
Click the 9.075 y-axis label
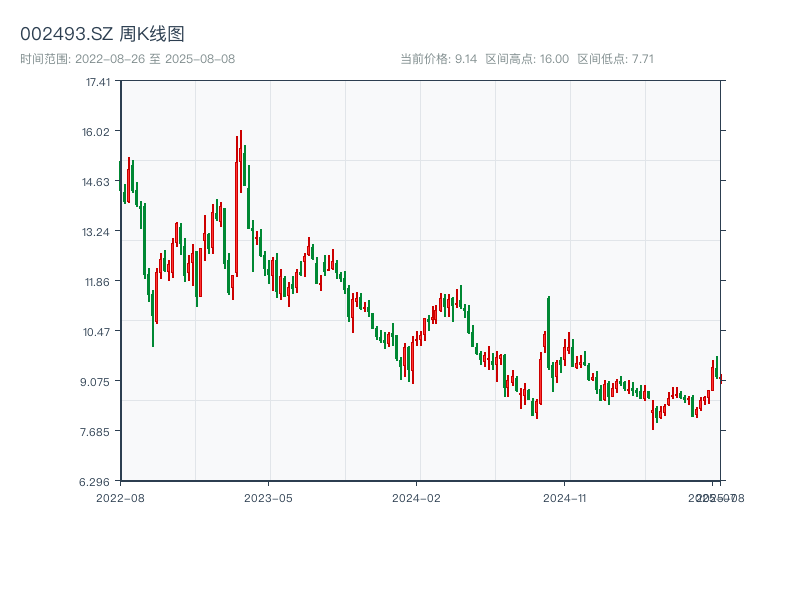(98, 382)
